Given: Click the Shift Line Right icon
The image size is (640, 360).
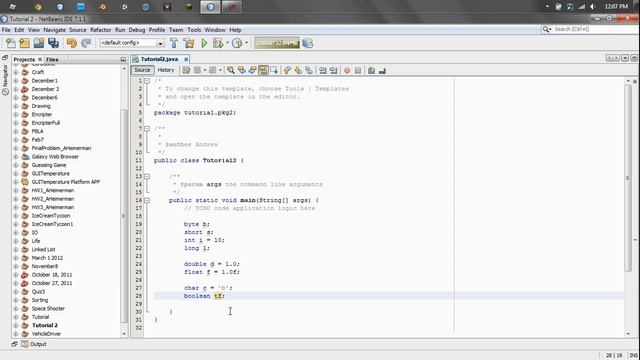Looking at the screenshot, I should [x=333, y=70].
